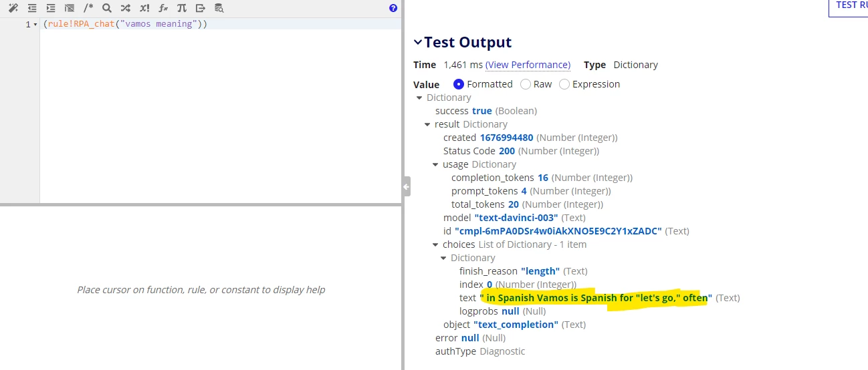Collapse the result Dictionary node
The width and height of the screenshot is (868, 370).
(428, 125)
